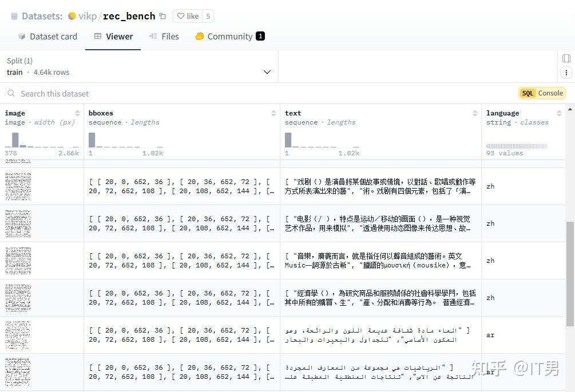The image size is (575, 392).
Task: Click the orange Community icon
Action: coord(200,36)
